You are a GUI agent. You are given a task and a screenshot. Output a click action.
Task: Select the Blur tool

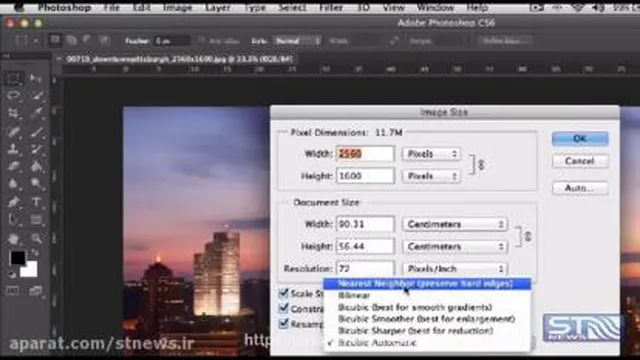point(13,184)
